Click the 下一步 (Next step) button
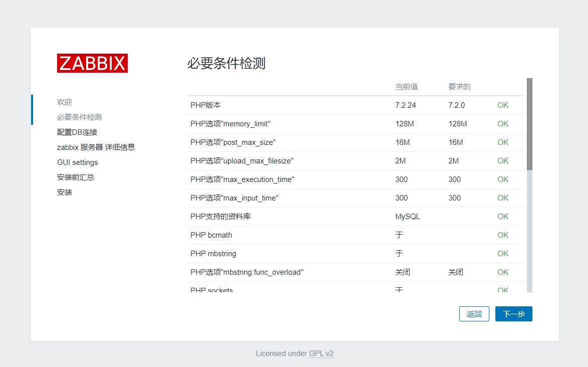Image resolution: width=588 pixels, height=367 pixels. 513,314
